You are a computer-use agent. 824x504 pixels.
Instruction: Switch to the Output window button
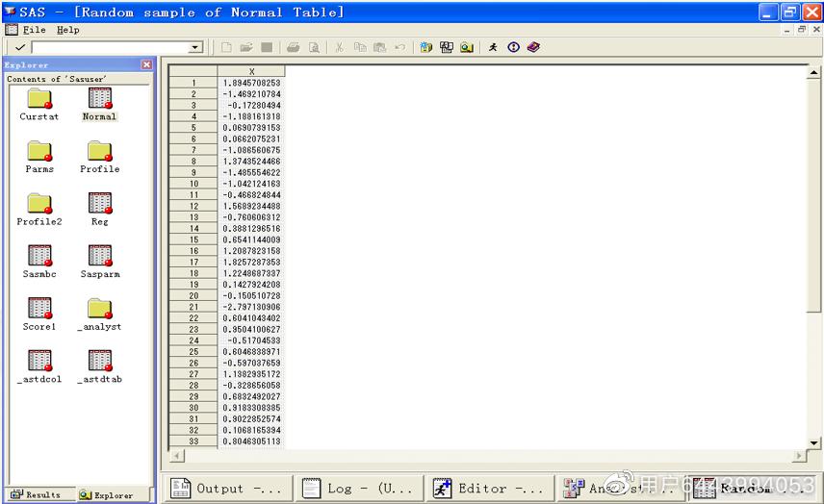(226, 489)
